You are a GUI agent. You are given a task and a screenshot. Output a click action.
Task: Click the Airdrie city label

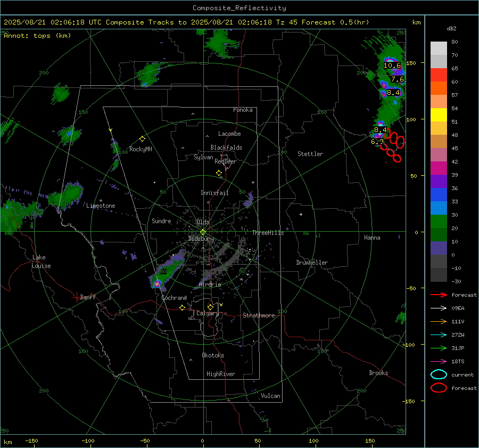coord(210,284)
